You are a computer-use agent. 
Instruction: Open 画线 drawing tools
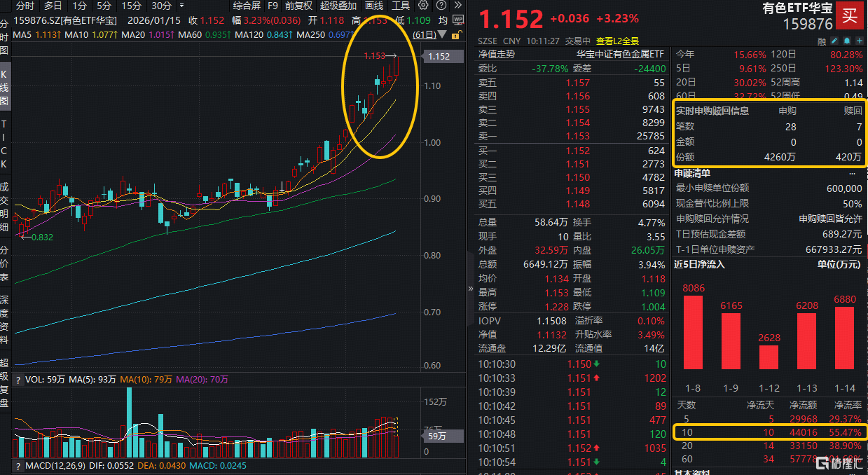coord(374,5)
